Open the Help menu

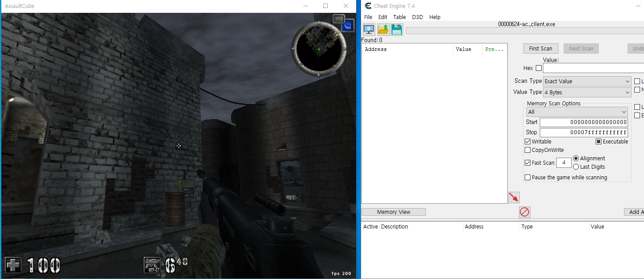[435, 17]
